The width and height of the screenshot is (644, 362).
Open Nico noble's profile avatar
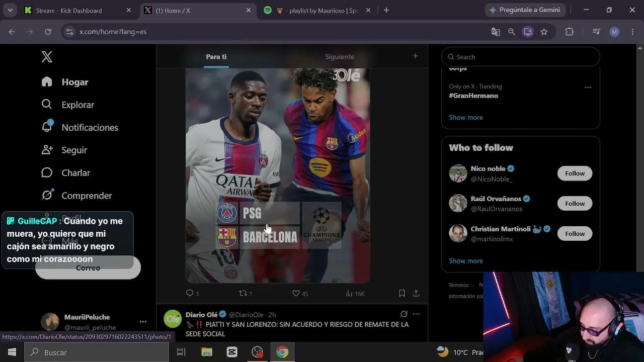click(x=458, y=173)
